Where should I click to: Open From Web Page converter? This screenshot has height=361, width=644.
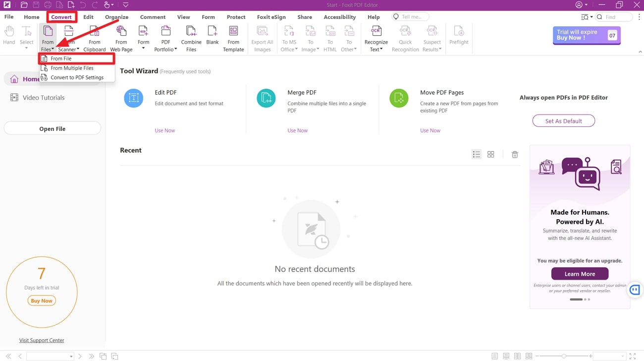[x=121, y=39]
